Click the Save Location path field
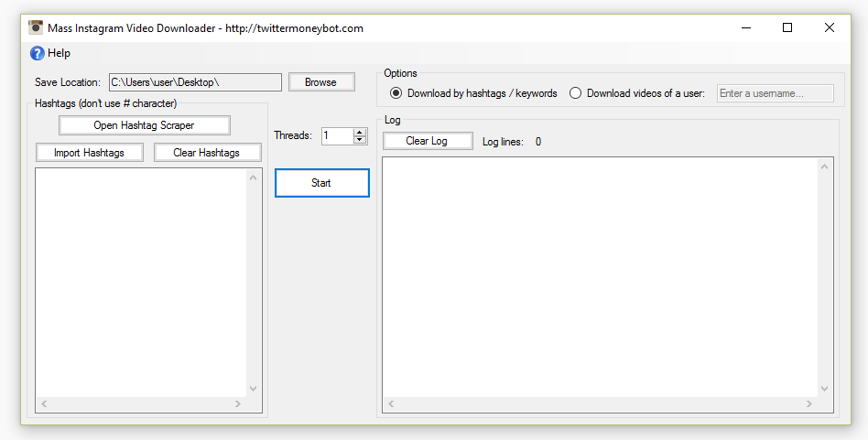 tap(194, 82)
